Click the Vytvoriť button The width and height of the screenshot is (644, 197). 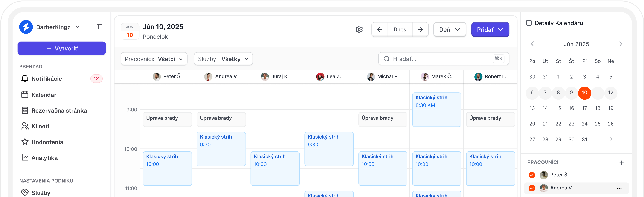pyautogui.click(x=62, y=49)
